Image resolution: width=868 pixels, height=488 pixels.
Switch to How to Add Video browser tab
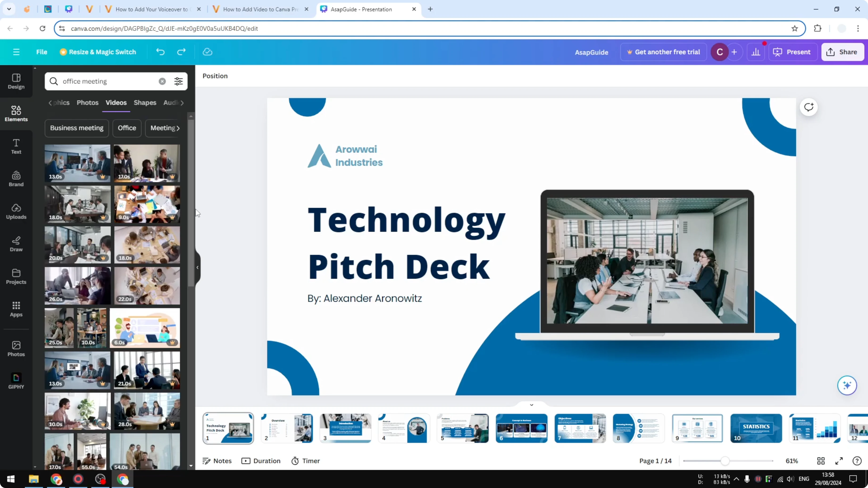260,9
